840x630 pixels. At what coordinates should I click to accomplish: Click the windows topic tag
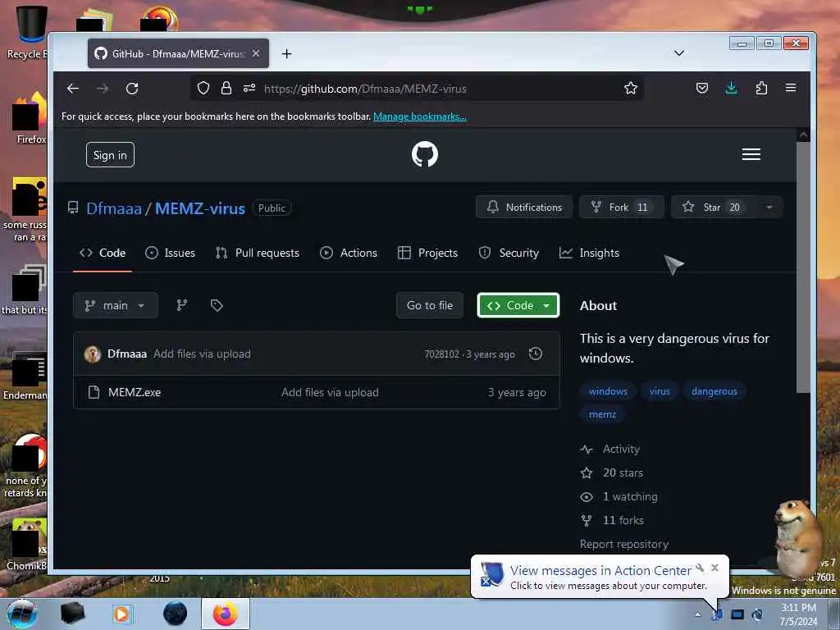[608, 391]
